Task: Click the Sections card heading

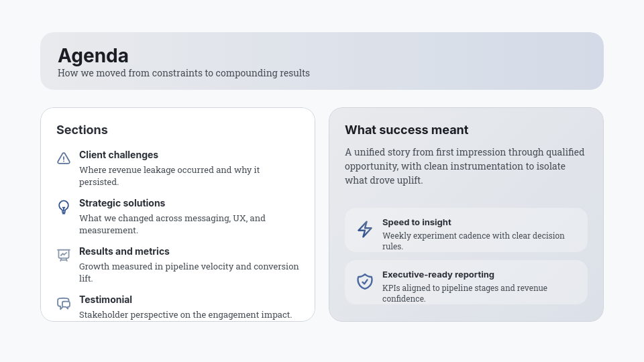Action: 82,130
